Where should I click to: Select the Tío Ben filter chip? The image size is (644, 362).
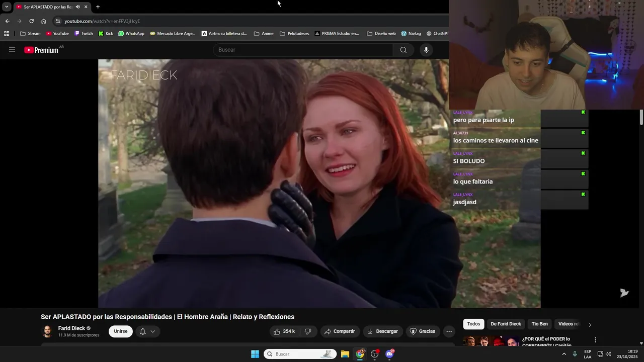click(x=540, y=324)
